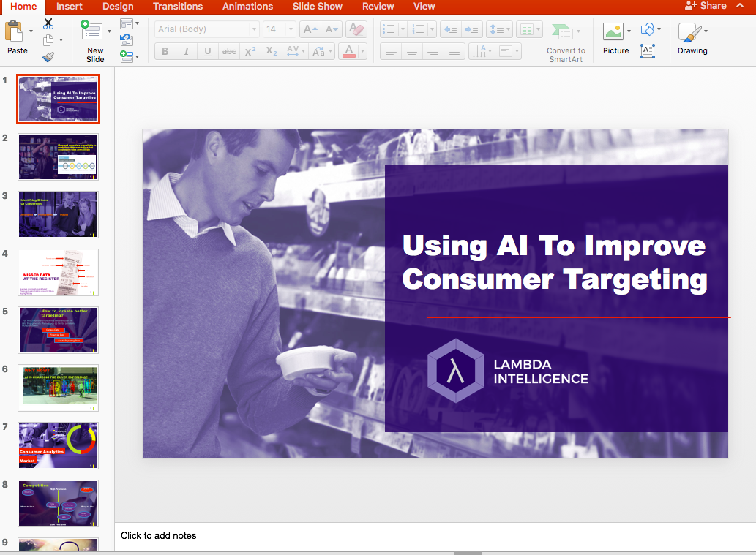Click the Reset slide icon
This screenshot has height=555, width=756.
point(127,40)
